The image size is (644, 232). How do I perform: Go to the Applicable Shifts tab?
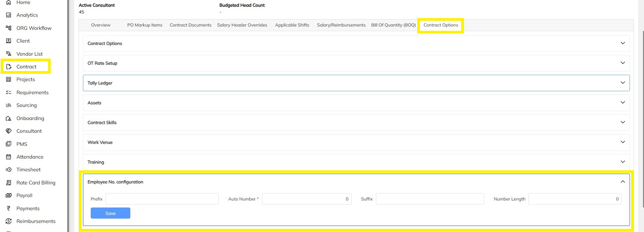coord(292,25)
